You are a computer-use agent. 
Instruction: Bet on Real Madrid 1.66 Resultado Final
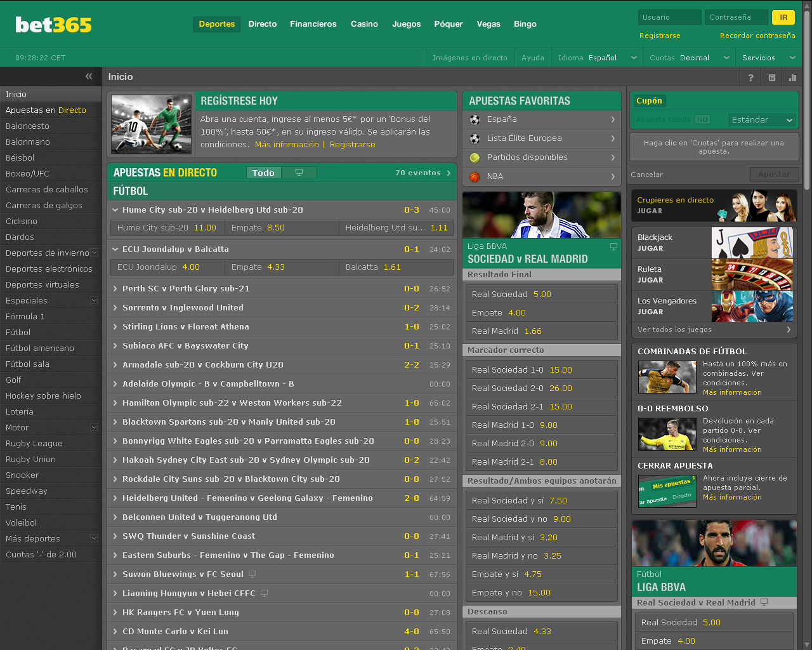click(542, 331)
